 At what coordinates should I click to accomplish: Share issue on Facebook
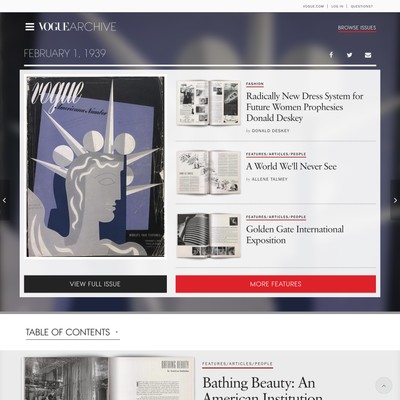click(331, 55)
